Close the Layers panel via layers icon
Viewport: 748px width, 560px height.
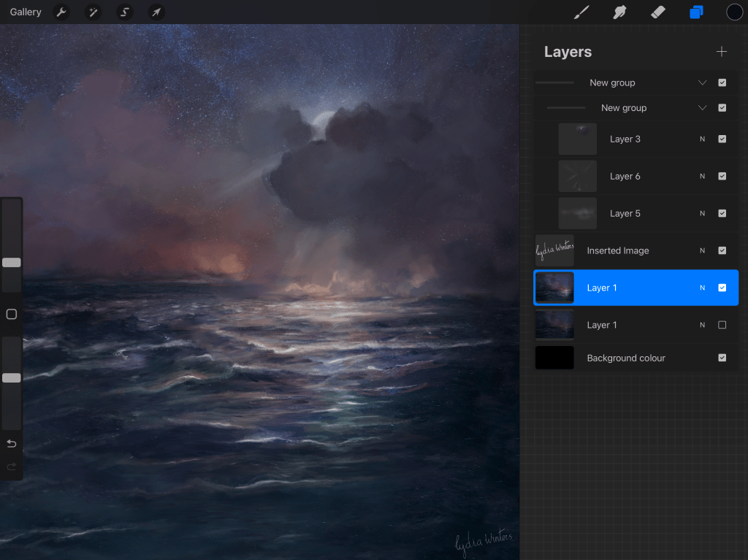[x=696, y=12]
